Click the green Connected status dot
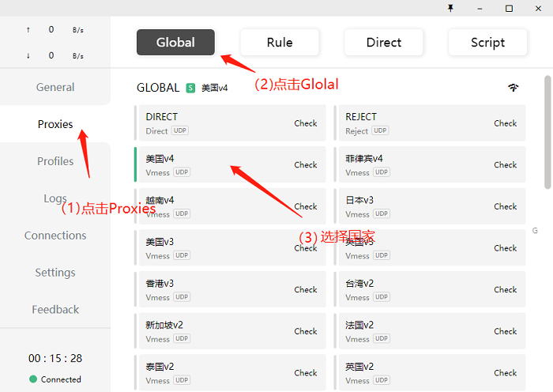This screenshot has height=392, width=553. (x=33, y=379)
